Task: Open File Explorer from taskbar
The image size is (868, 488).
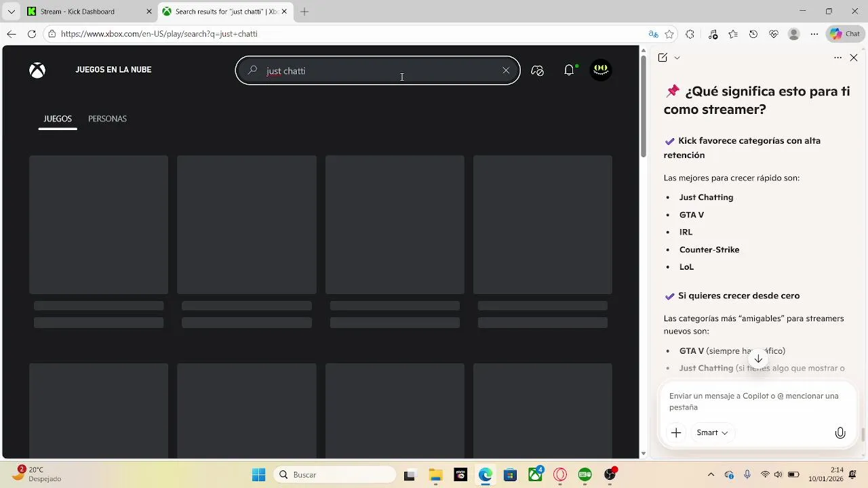Action: tap(435, 475)
